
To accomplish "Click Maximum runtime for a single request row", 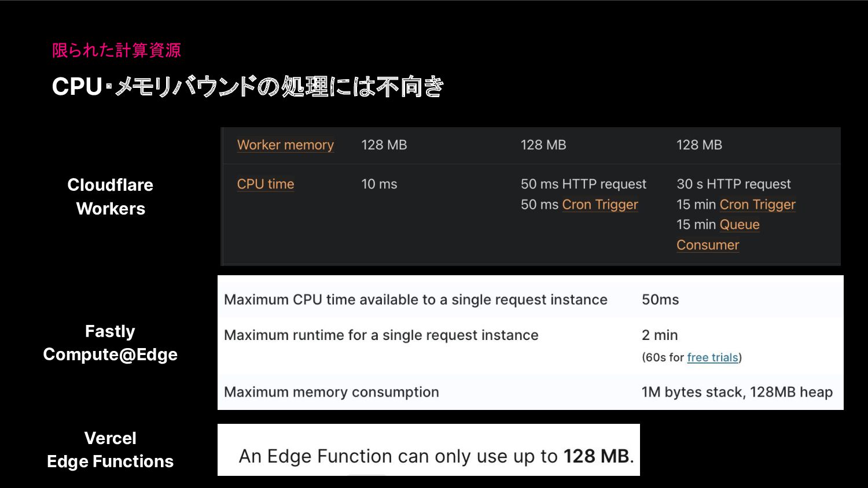I will pyautogui.click(x=381, y=335).
